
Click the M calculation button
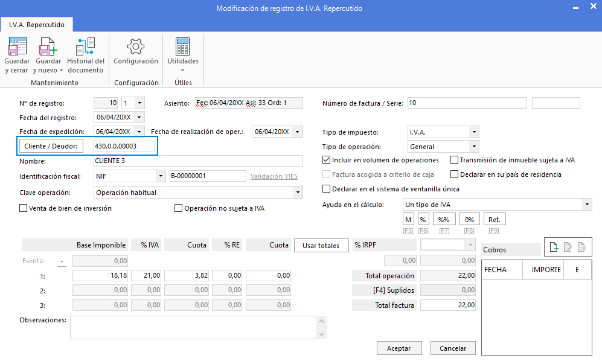tap(408, 220)
